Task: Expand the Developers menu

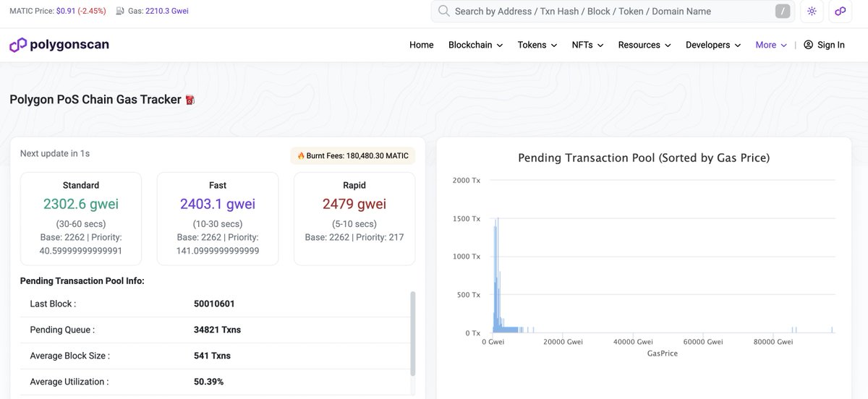Action: tap(713, 45)
